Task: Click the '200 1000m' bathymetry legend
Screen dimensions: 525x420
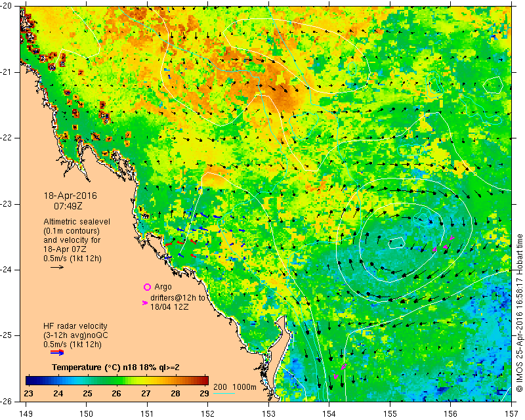Action: [235, 387]
